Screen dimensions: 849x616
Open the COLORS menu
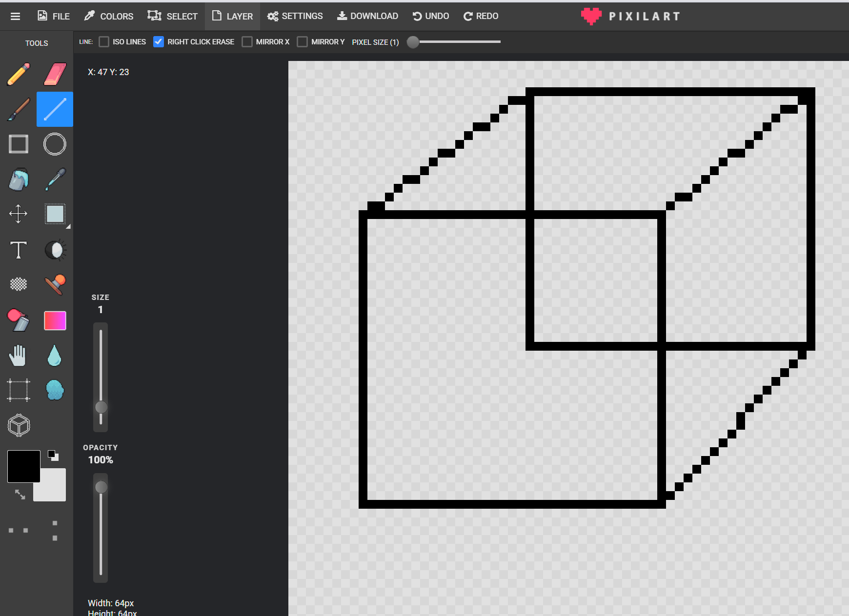coord(109,16)
